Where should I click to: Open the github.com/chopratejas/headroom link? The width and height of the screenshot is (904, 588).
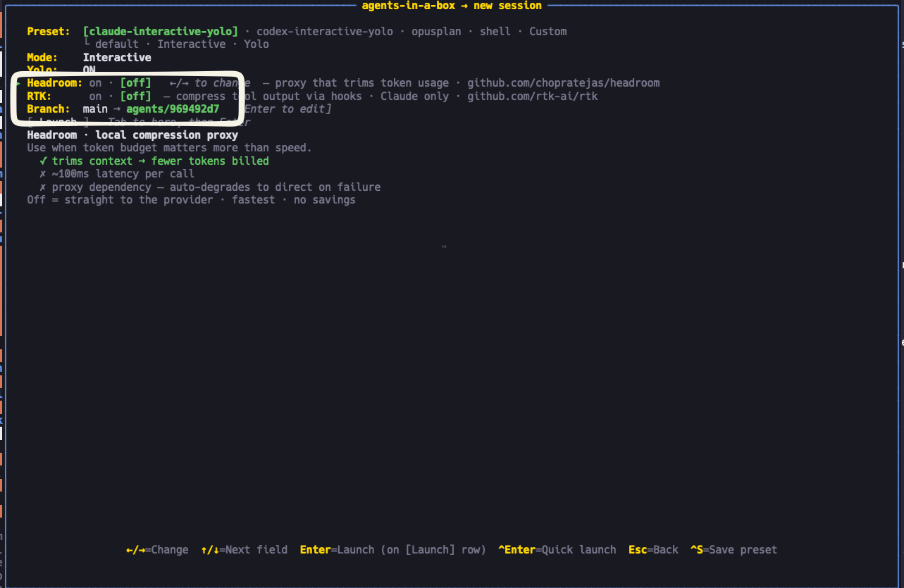coord(564,83)
